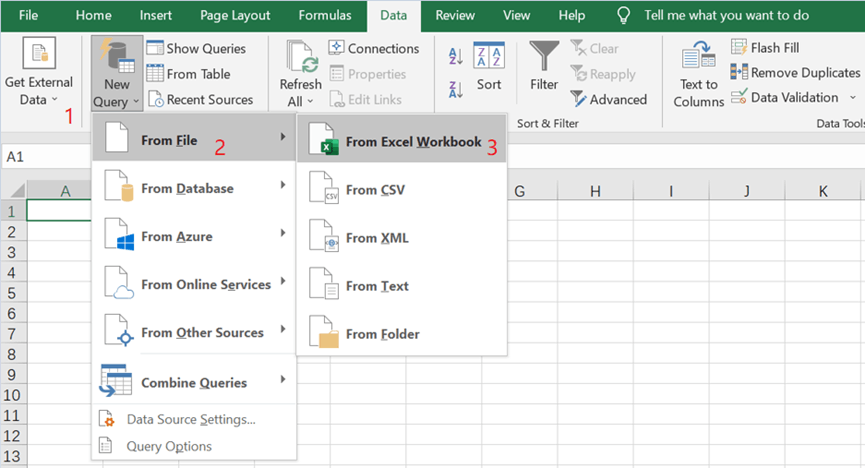The image size is (865, 468).
Task: Click the Clear filter icon
Action: point(578,48)
